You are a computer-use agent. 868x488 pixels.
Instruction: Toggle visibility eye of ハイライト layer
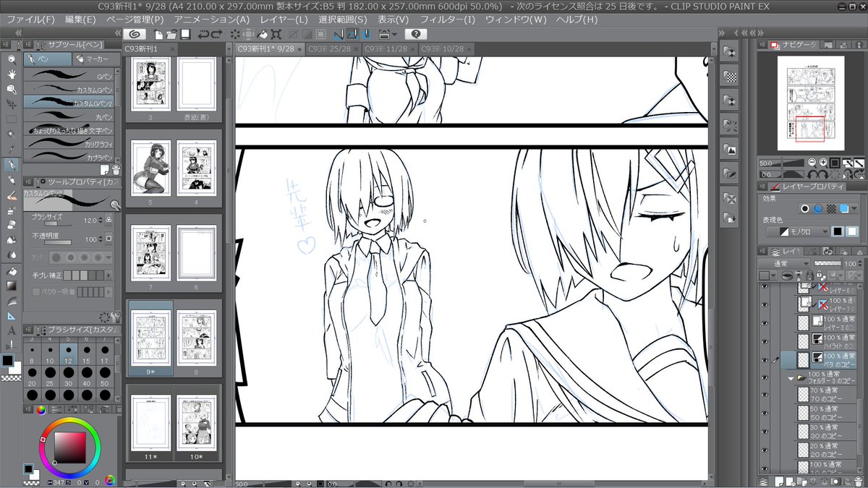coord(765,341)
